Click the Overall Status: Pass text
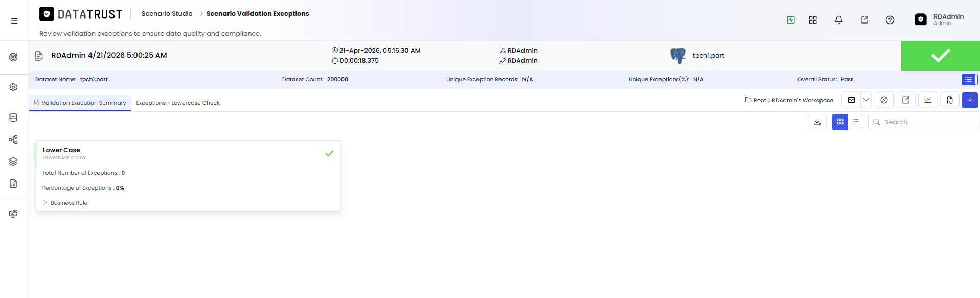This screenshot has width=980, height=298. coord(826,79)
